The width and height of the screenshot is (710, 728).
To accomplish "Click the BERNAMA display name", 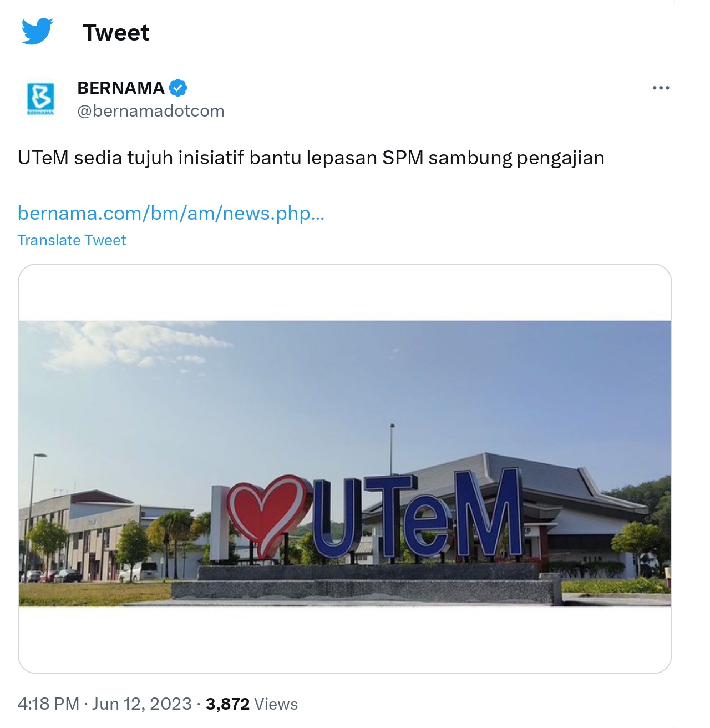I will coord(120,88).
